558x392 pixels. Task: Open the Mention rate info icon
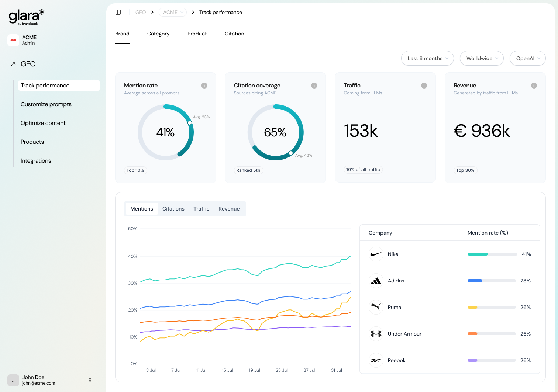(x=204, y=86)
